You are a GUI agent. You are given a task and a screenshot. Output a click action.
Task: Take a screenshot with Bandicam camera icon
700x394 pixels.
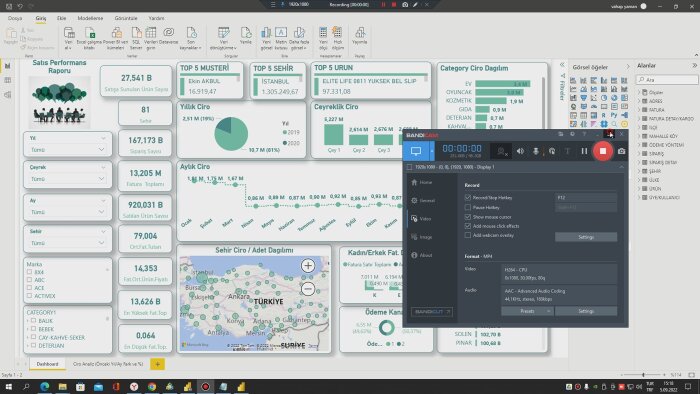(621, 151)
